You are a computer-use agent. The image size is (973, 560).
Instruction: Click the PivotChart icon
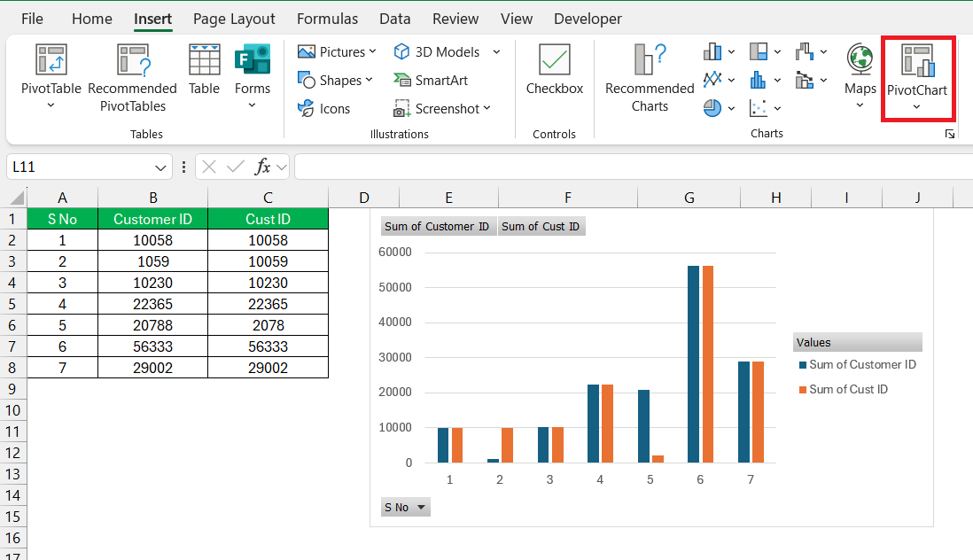(x=917, y=61)
